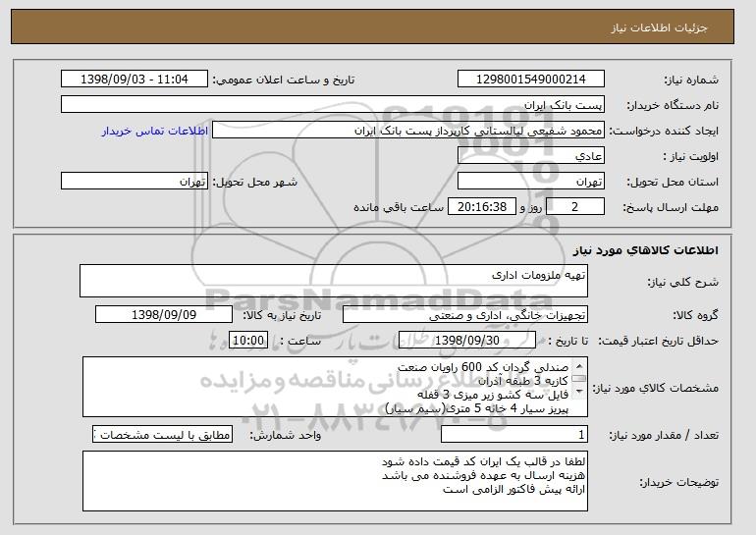
Task: Select the note line ارائه پیش فاکتور الزامی است
Action: click(513, 490)
